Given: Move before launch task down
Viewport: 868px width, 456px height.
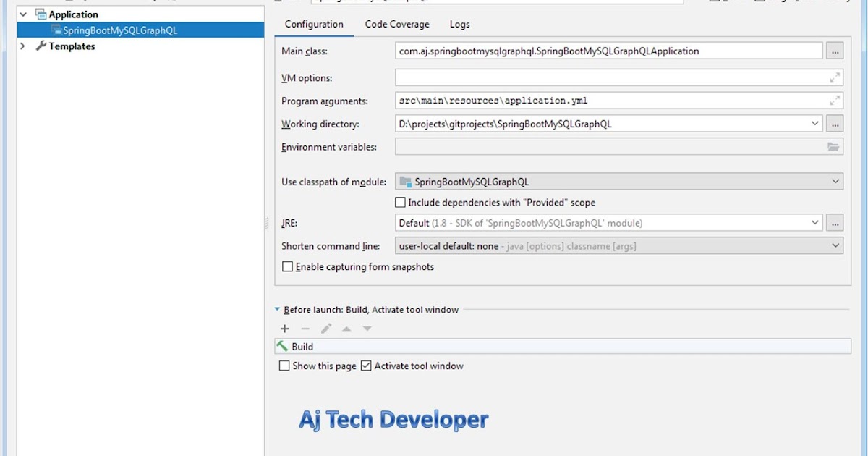Looking at the screenshot, I should (367, 329).
